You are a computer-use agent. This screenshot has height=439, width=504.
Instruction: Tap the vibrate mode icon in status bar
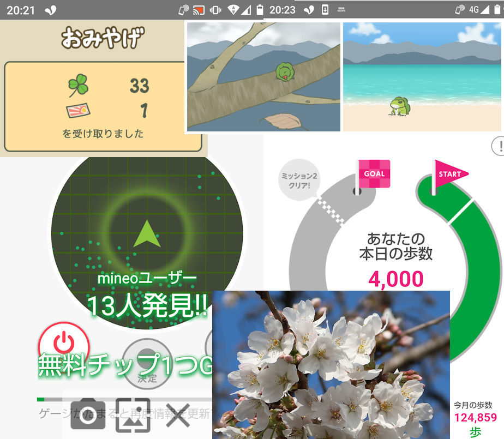tap(215, 10)
